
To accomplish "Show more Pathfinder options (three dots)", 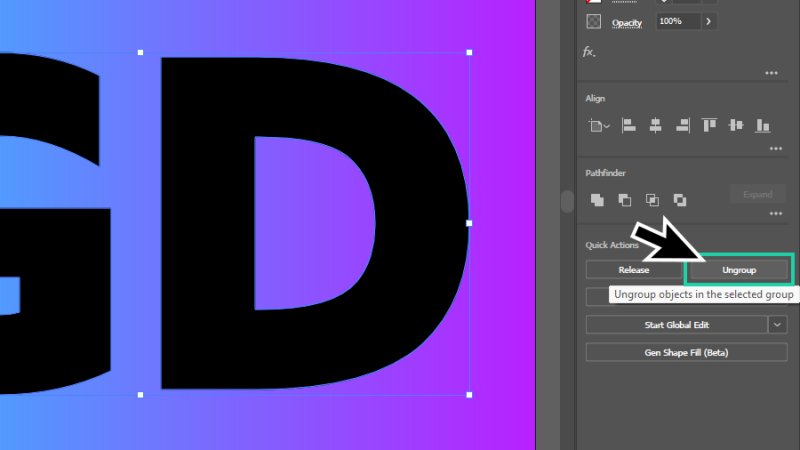I will 776,214.
